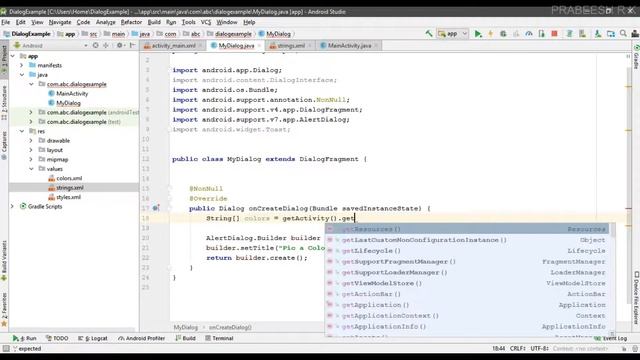Open the TODO tool window button
640x360 pixels.
(57, 338)
